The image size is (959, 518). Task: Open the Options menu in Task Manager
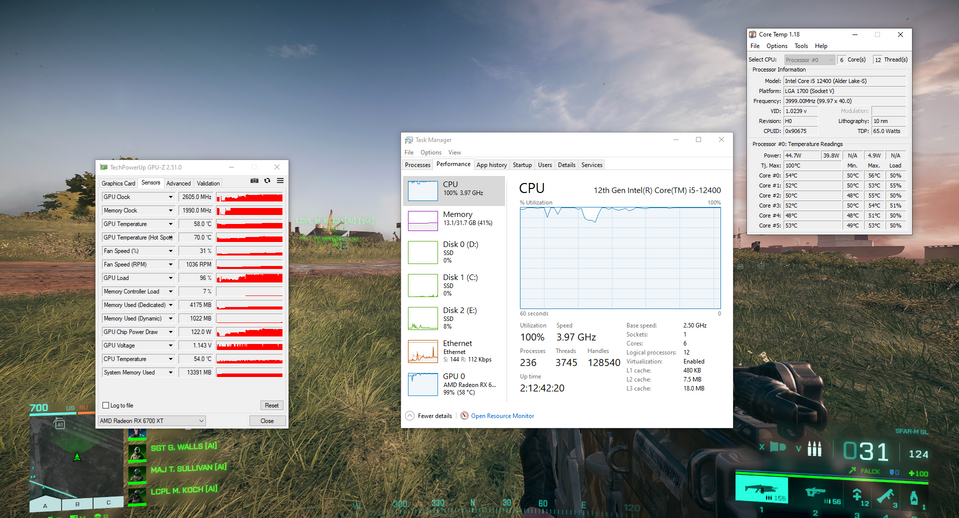pos(430,152)
